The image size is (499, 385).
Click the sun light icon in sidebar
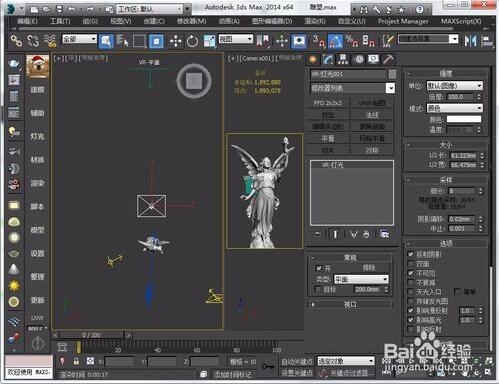[14, 286]
